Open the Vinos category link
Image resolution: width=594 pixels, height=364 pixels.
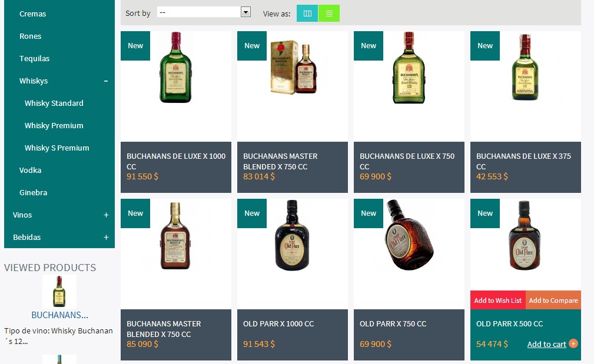[22, 215]
